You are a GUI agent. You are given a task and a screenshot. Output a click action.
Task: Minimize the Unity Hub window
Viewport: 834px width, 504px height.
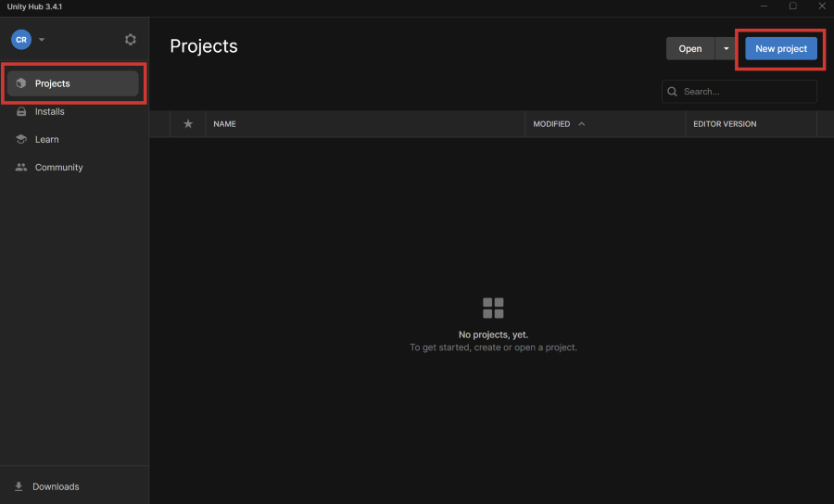click(x=764, y=6)
